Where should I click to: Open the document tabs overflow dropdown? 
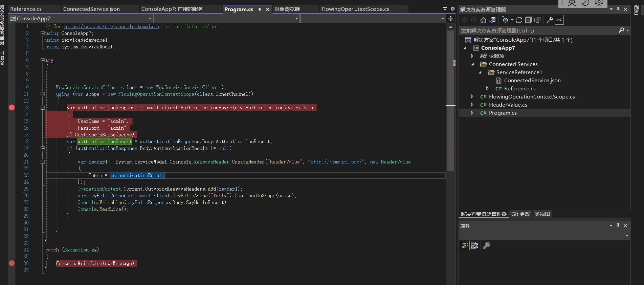(445, 9)
